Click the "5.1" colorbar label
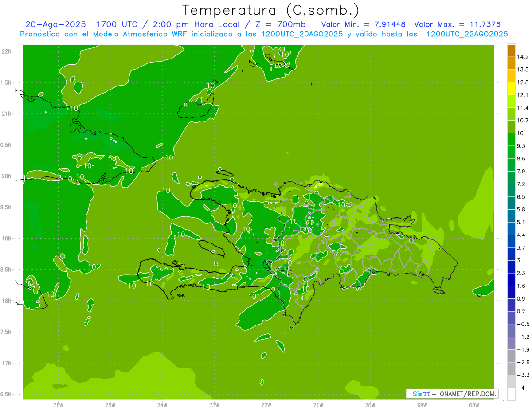This screenshot has width=532, height=411. pos(521,222)
